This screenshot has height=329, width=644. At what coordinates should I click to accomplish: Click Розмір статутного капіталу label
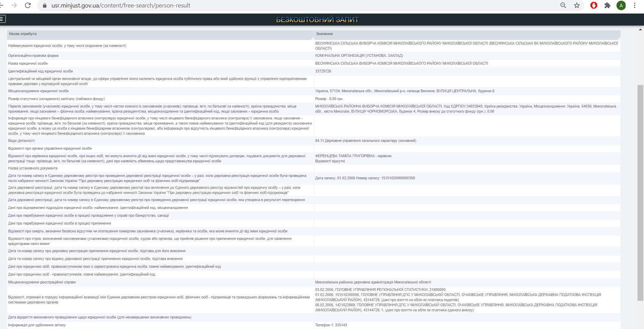click(x=56, y=99)
